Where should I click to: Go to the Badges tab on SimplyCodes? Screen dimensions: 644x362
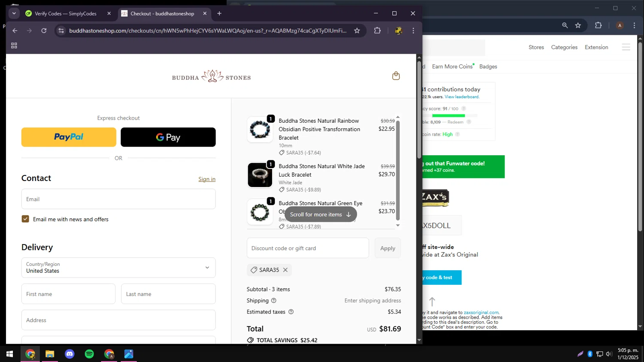[x=488, y=66]
